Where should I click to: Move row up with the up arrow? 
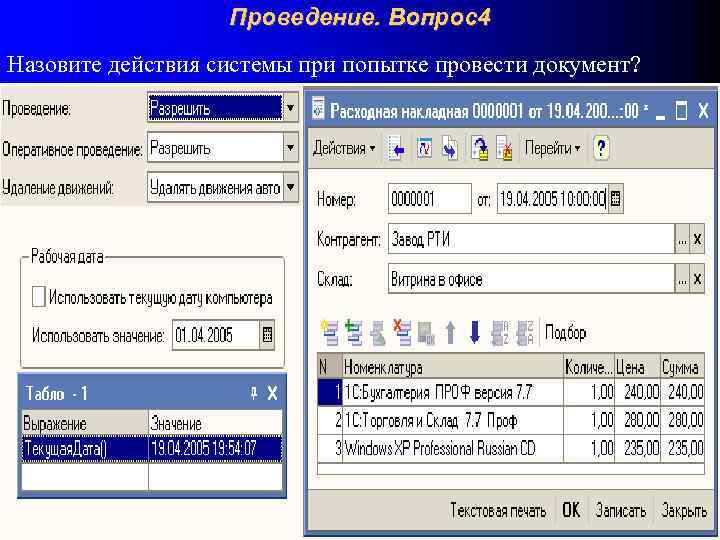coord(450,332)
